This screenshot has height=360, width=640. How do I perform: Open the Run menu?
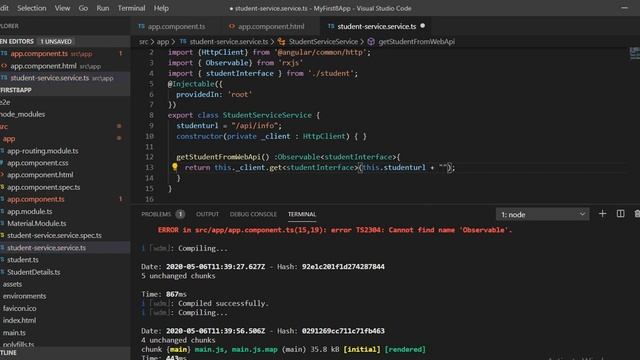(102, 8)
